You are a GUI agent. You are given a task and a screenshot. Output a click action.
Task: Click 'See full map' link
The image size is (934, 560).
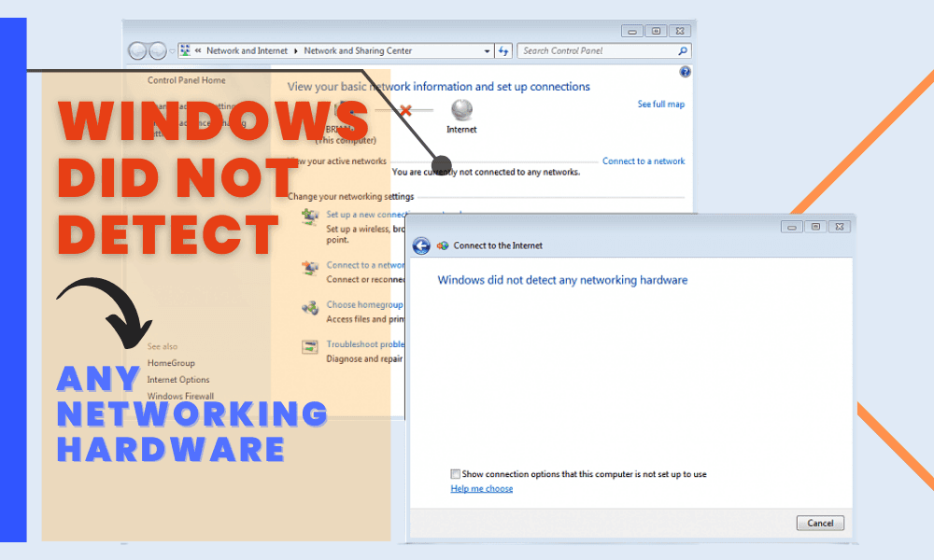pos(660,105)
